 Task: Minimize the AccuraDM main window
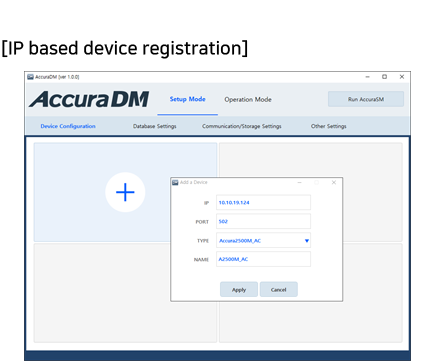tap(368, 77)
